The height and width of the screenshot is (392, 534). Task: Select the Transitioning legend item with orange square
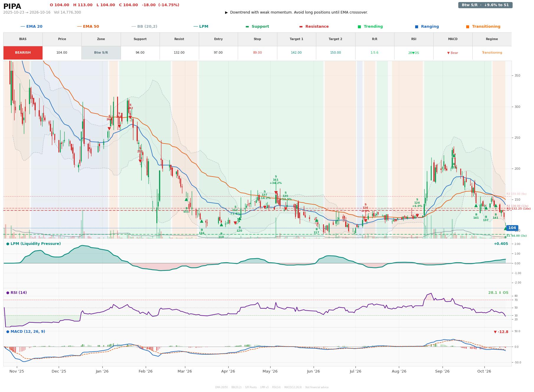click(x=483, y=27)
